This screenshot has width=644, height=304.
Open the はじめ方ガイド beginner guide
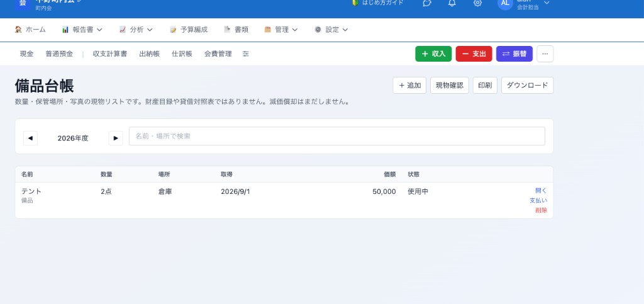point(377,3)
